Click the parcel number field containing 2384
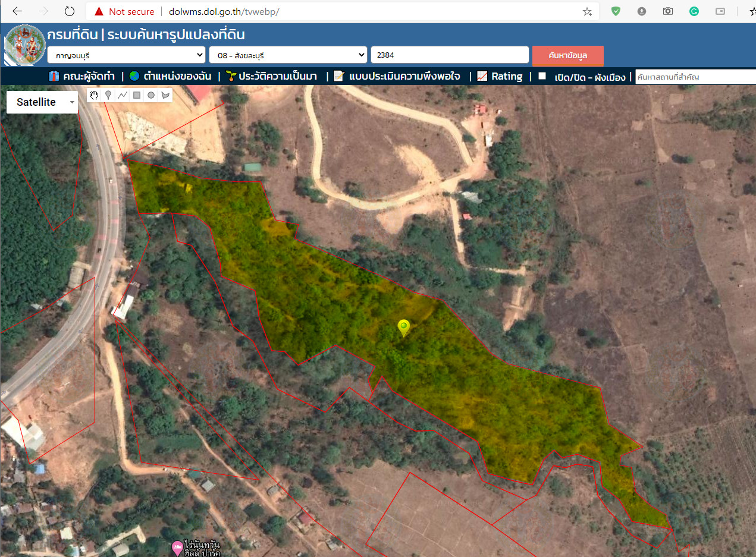 449,55
